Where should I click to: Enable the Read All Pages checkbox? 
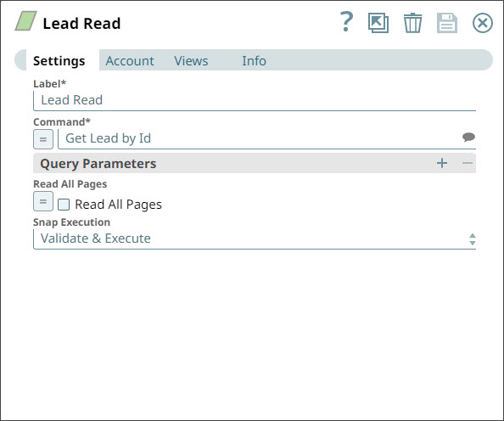point(64,205)
